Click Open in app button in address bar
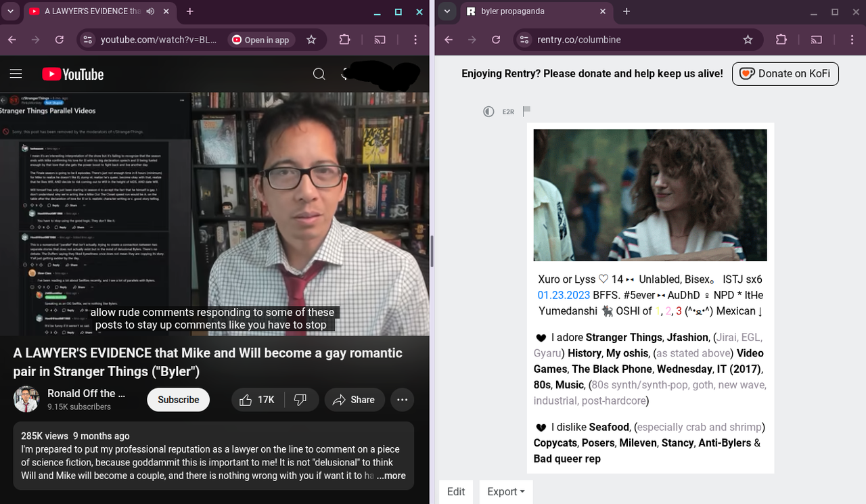The image size is (866, 504). click(x=261, y=40)
